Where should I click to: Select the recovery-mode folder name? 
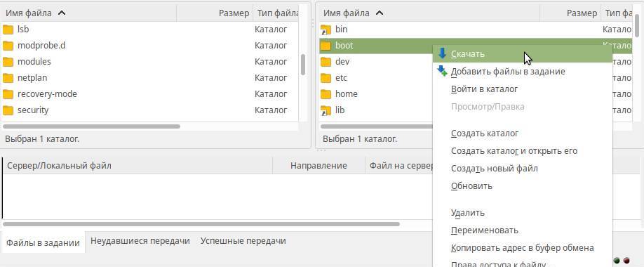point(47,94)
